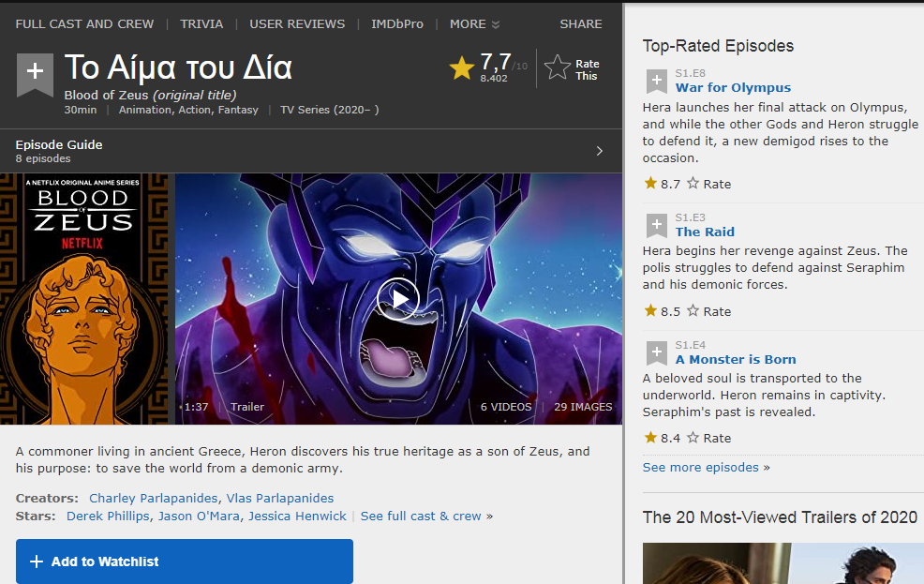This screenshot has height=584, width=924.
Task: Click the Trailer label on the video
Action: tap(247, 407)
